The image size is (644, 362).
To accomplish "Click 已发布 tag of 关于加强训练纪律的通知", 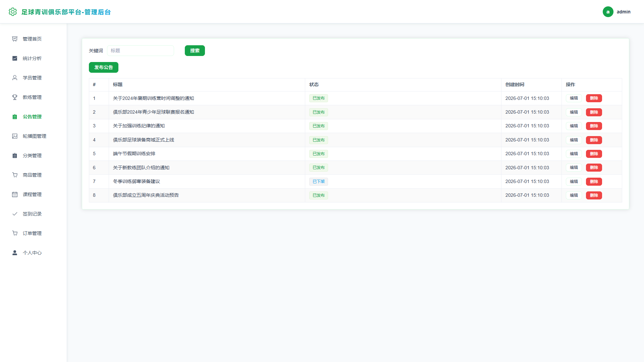I will click(x=318, y=126).
